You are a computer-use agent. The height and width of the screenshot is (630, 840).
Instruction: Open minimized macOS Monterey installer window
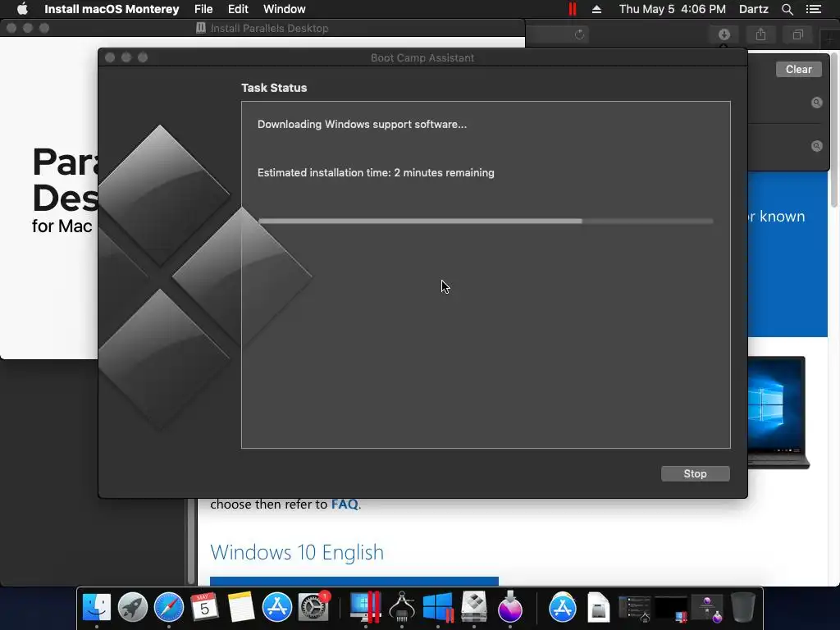tap(707, 609)
